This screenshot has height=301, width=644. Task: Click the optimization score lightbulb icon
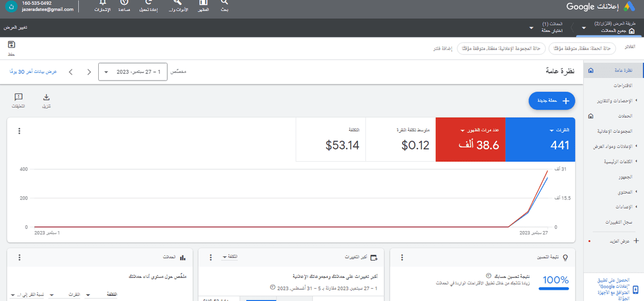tap(565, 257)
